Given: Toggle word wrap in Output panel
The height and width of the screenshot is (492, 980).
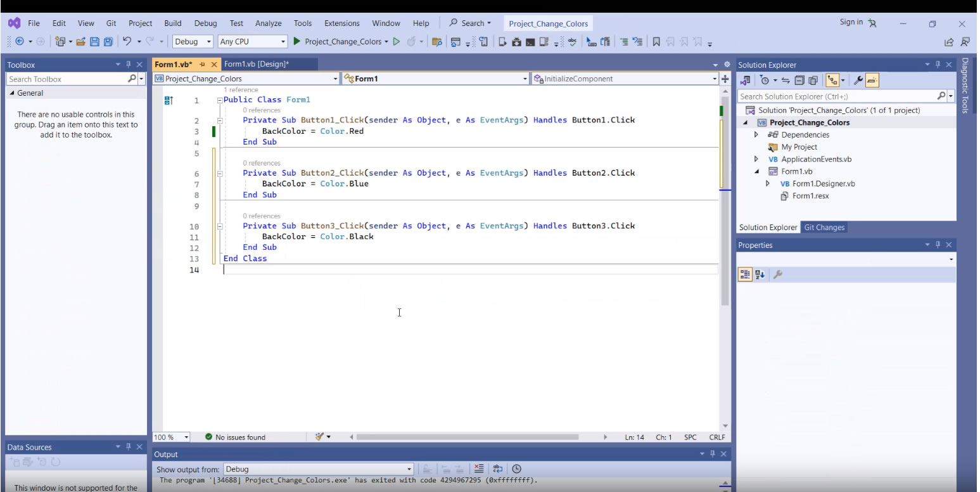Looking at the screenshot, I should [498, 469].
